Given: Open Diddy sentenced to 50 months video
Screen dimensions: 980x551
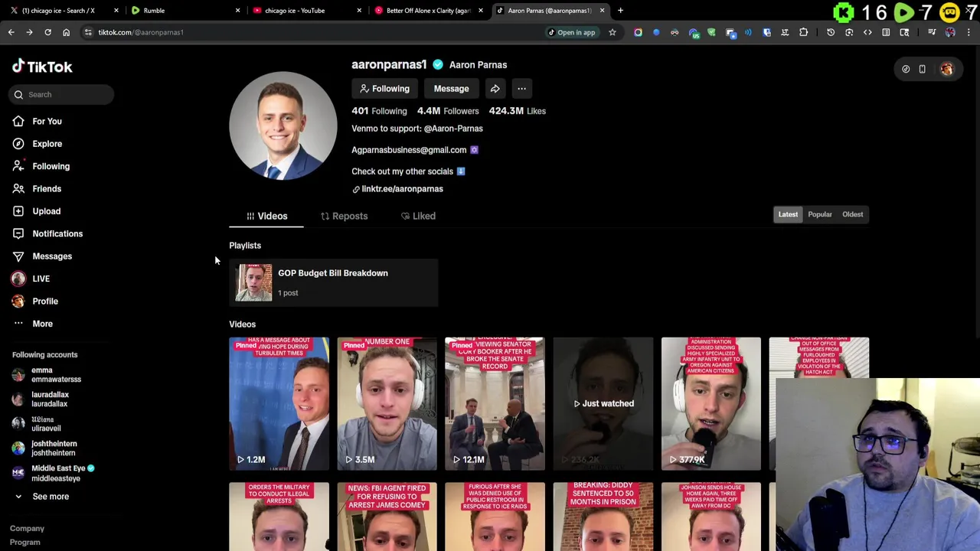Looking at the screenshot, I should tap(603, 517).
